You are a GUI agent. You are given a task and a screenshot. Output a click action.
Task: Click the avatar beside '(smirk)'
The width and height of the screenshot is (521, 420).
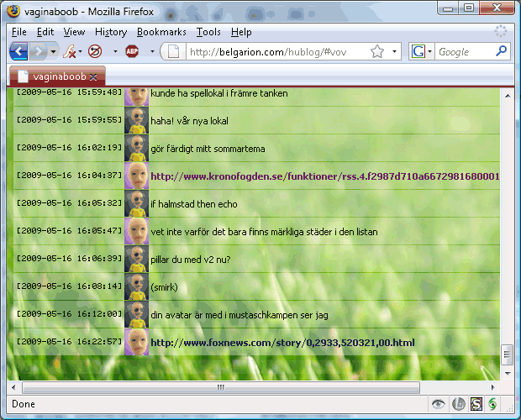(137, 286)
